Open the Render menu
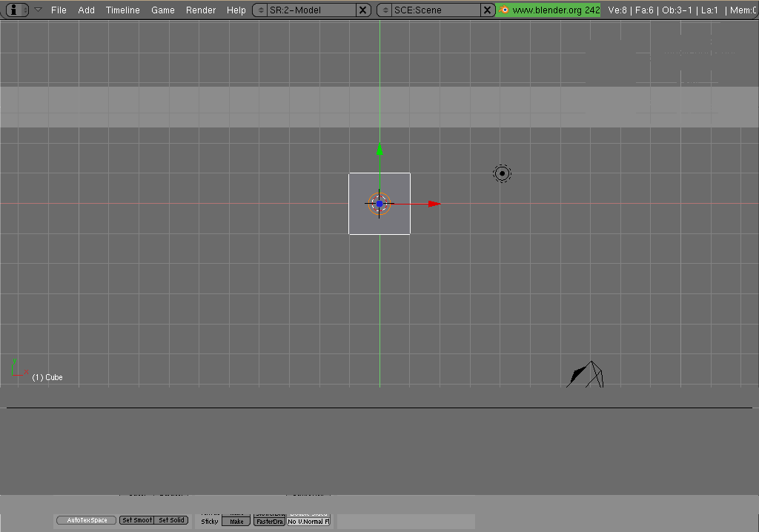Screen dimensions: 759x532 click(201, 10)
